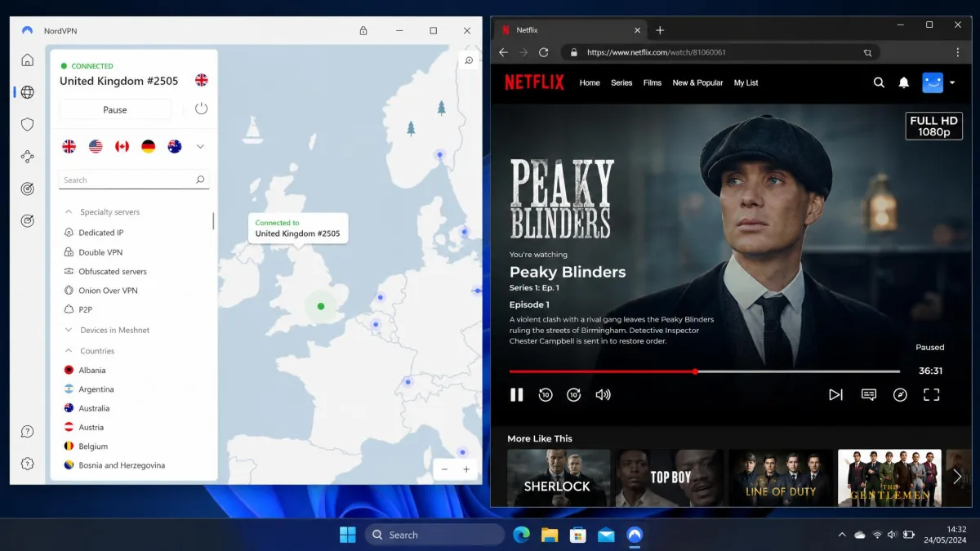Click the map search magnifier icon
Image resolution: width=980 pixels, height=551 pixels.
point(469,60)
